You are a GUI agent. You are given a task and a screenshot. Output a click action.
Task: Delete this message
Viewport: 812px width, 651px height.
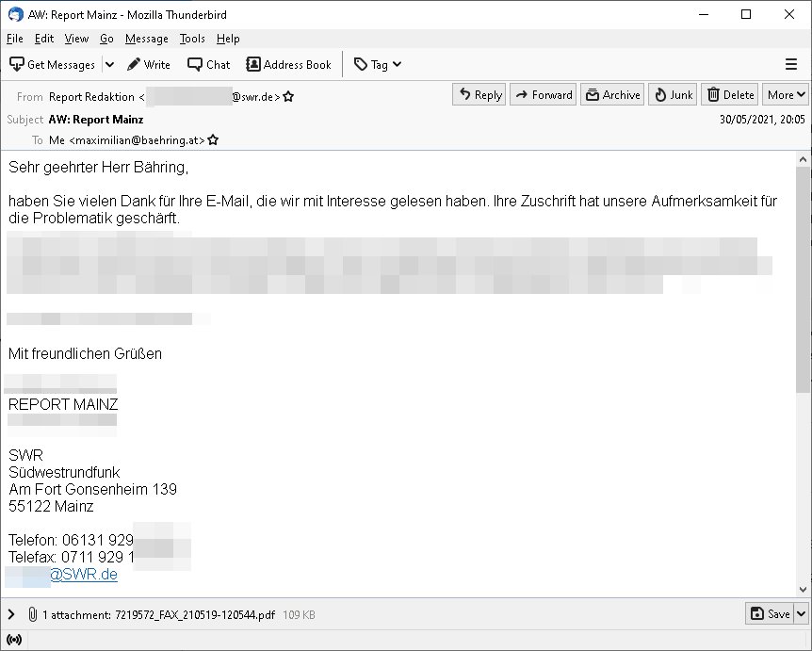click(x=730, y=95)
